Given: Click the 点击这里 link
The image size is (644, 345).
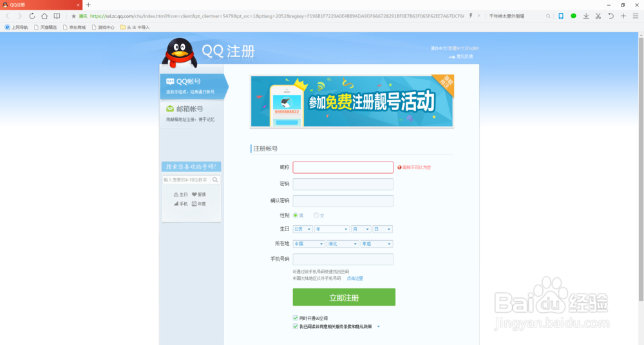Looking at the screenshot, I should (355, 279).
